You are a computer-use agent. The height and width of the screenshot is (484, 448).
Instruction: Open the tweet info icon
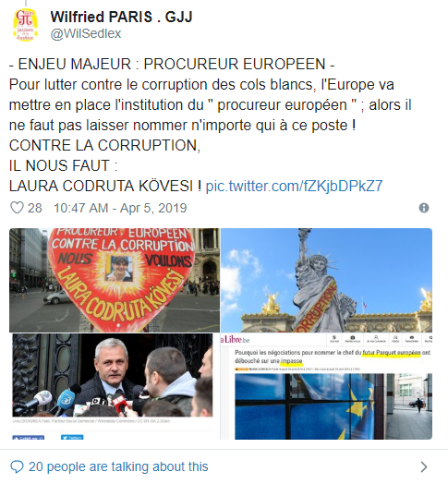[x=424, y=208]
